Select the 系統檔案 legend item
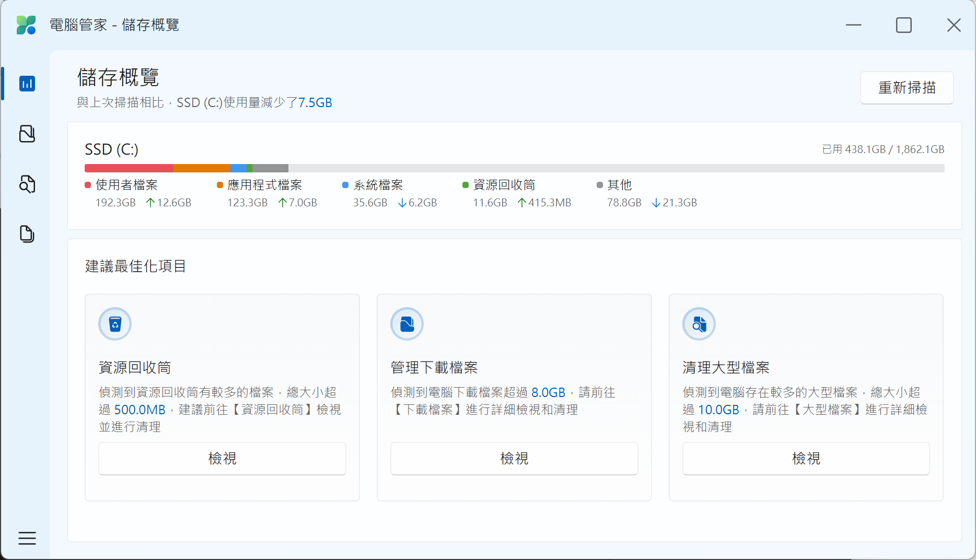 [x=378, y=185]
